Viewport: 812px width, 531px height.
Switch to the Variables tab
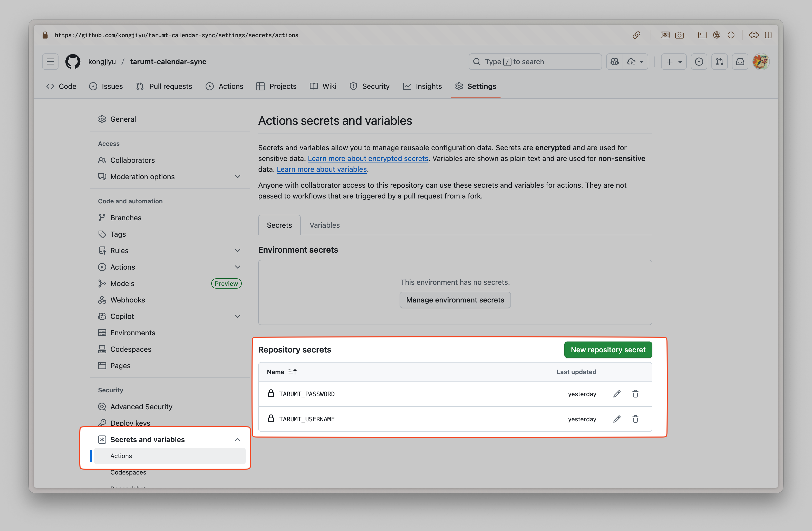324,225
